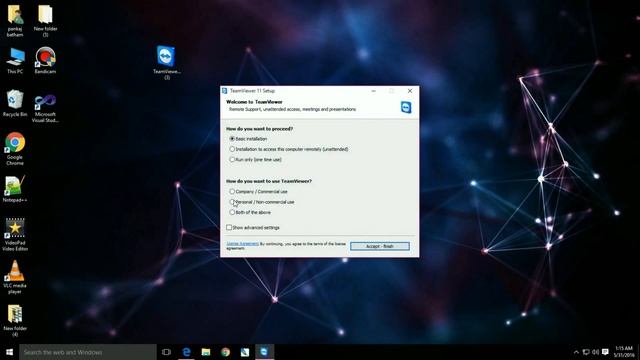Open Task View on the taskbar
The width and height of the screenshot is (640, 360).
(166, 352)
